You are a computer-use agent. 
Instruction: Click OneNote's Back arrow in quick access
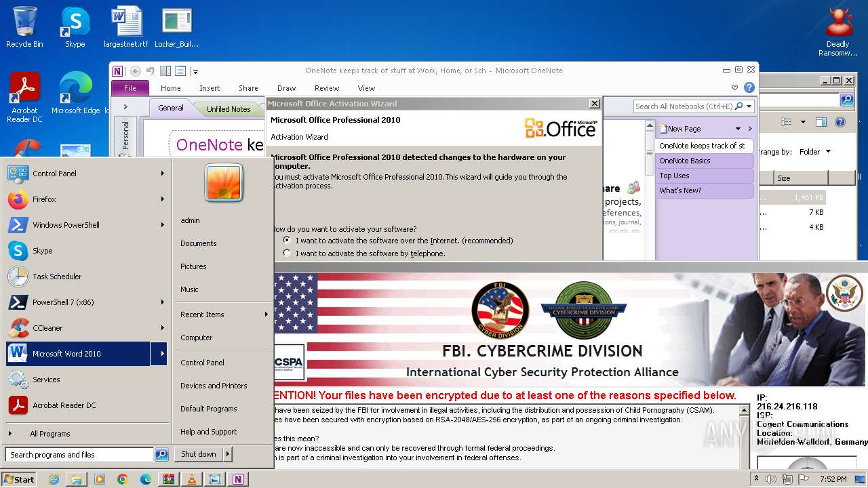136,70
